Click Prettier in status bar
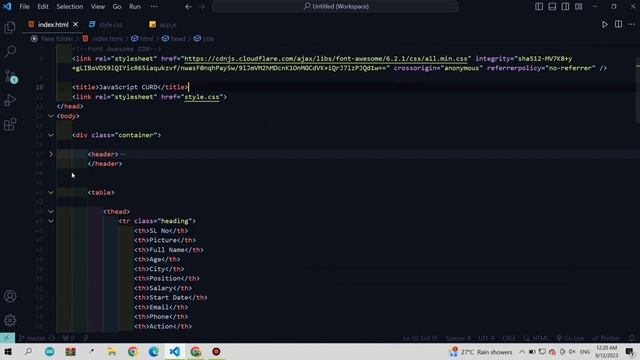 [x=606, y=338]
